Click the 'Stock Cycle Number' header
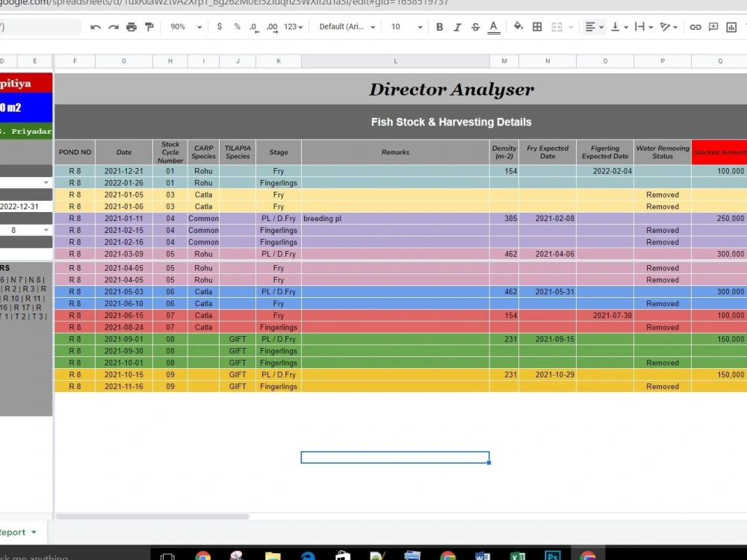 click(170, 152)
